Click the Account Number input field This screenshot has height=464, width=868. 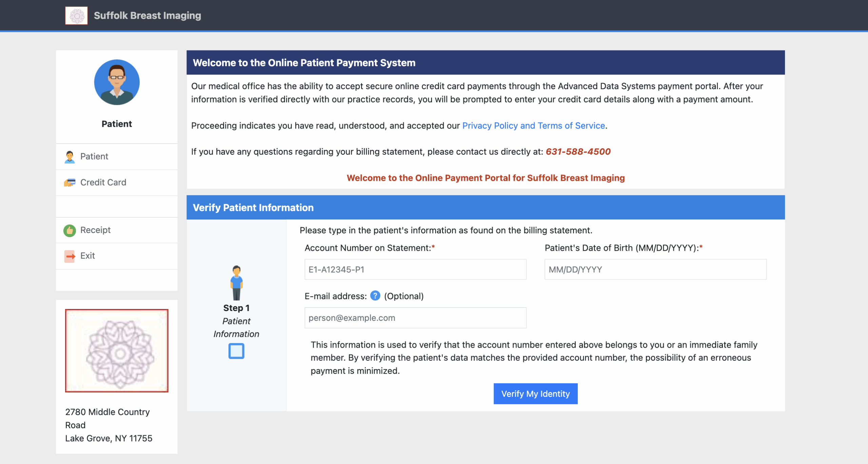point(415,269)
